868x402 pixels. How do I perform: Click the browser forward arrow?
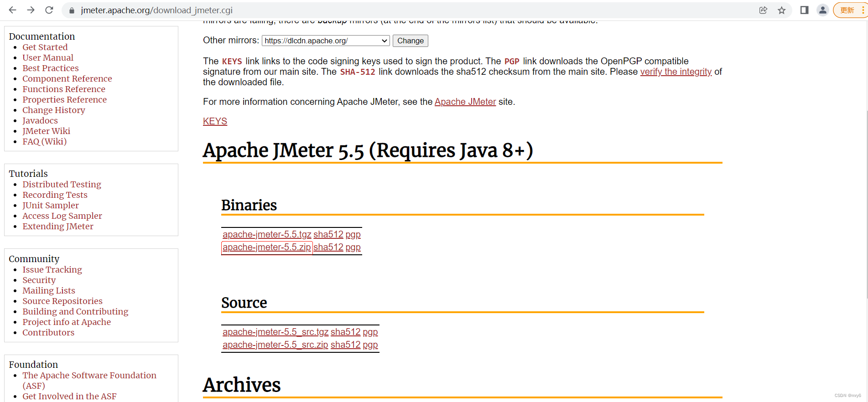pos(31,10)
